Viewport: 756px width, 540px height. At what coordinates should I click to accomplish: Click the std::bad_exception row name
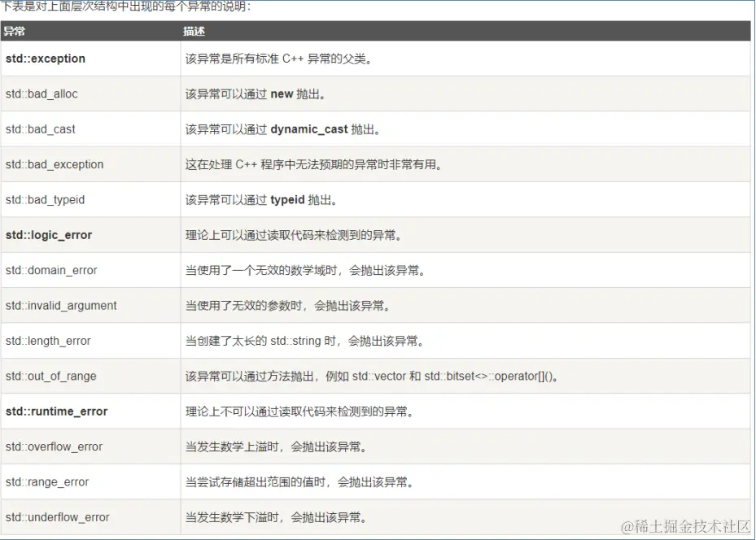55,164
